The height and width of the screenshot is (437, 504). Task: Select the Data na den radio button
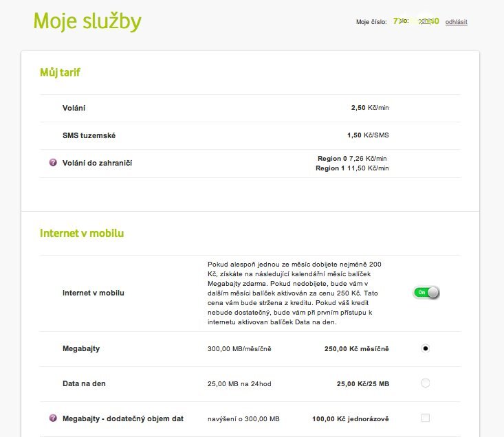tap(425, 383)
